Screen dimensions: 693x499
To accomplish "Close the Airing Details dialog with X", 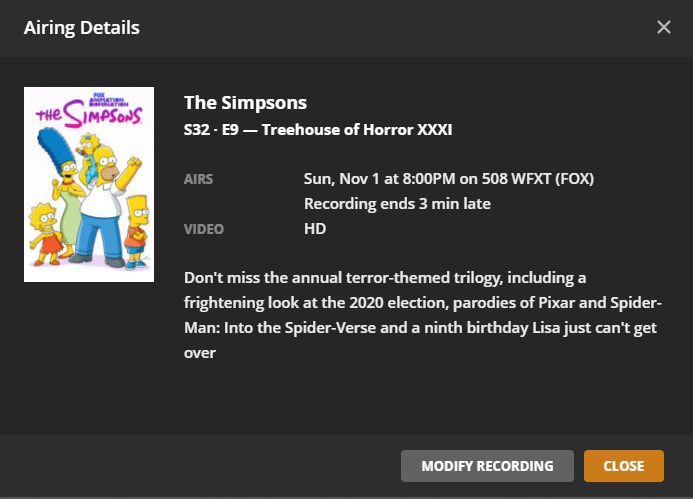I will click(x=664, y=27).
